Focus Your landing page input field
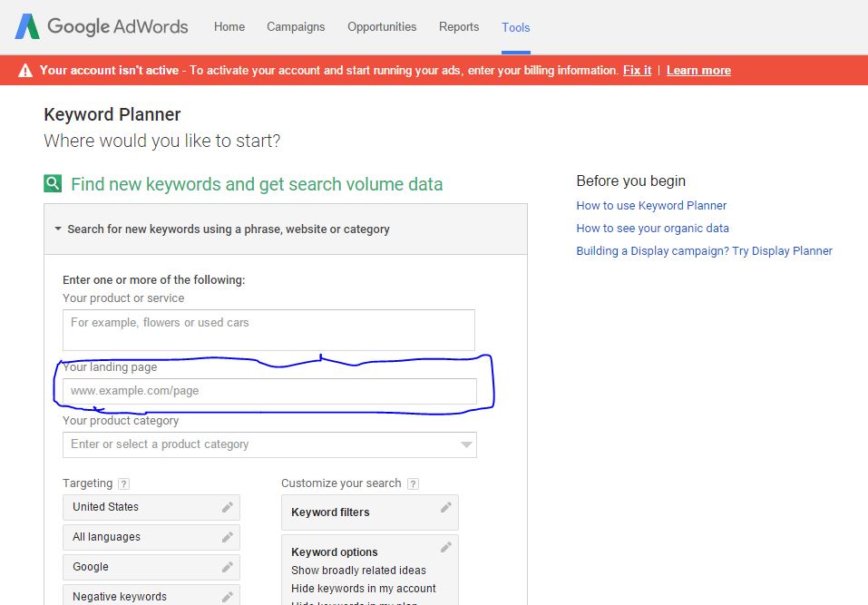This screenshot has width=868, height=605. [x=269, y=391]
